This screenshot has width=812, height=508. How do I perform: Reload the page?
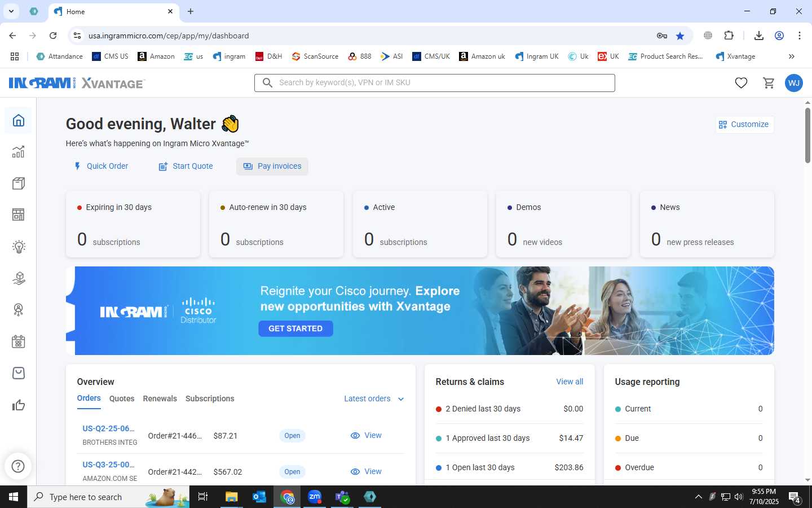click(53, 36)
